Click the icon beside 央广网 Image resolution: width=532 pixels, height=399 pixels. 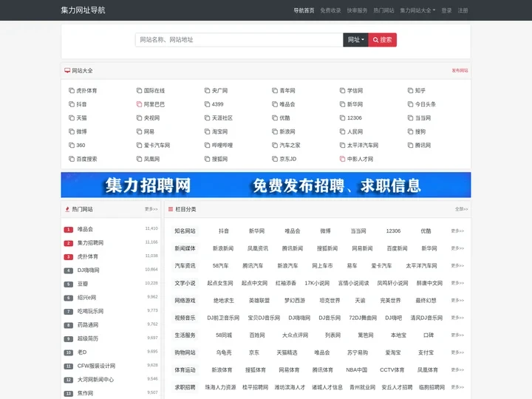tap(207, 91)
